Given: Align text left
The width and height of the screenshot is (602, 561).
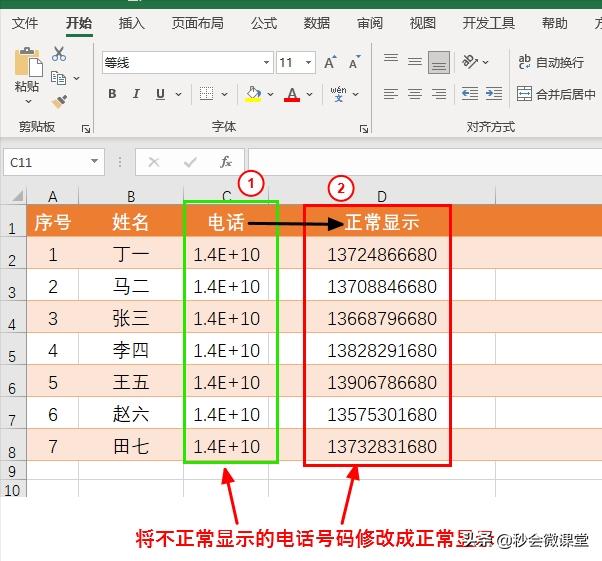Looking at the screenshot, I should (391, 94).
